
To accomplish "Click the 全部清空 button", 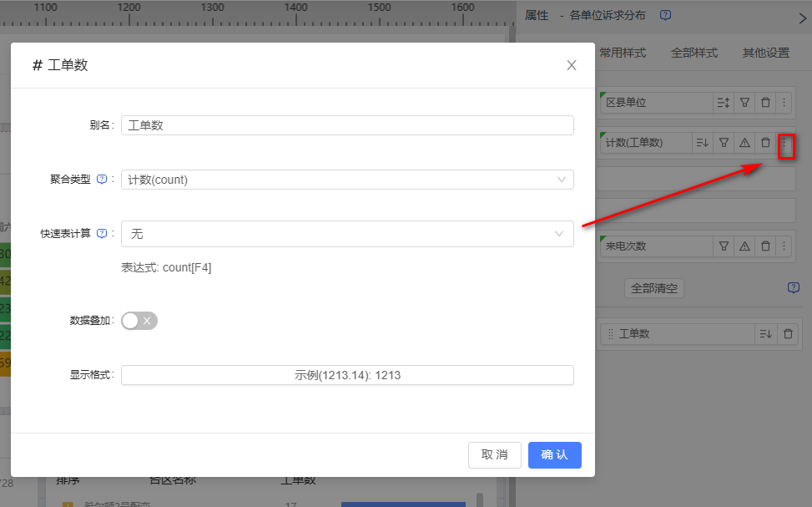I will 654,288.
